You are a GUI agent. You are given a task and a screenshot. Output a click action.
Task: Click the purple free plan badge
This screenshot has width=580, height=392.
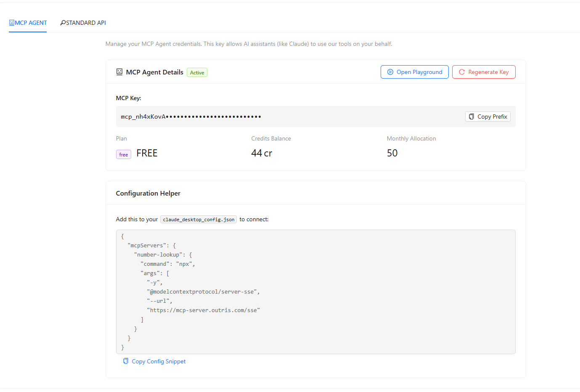123,154
